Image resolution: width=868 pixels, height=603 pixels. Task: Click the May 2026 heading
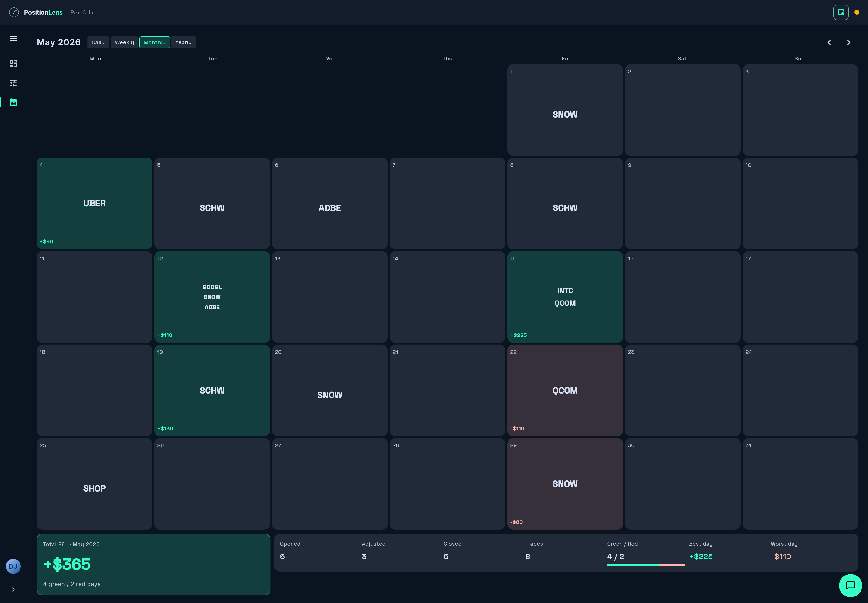(x=59, y=42)
